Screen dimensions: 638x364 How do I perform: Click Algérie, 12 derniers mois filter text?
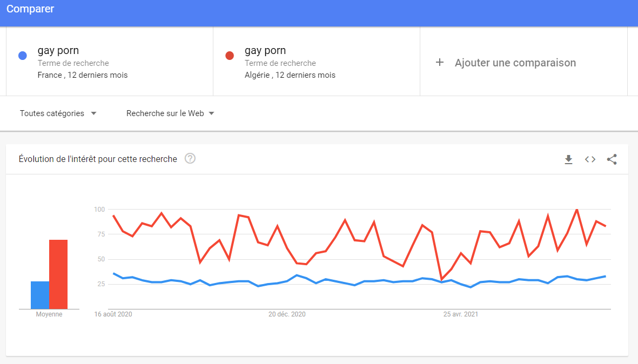click(x=290, y=75)
